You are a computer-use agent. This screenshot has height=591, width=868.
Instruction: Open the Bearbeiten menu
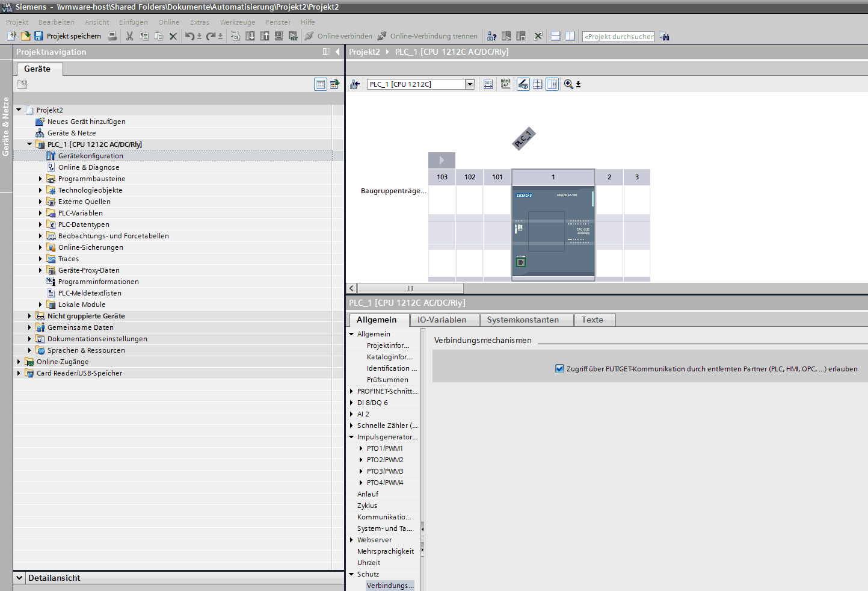click(57, 22)
